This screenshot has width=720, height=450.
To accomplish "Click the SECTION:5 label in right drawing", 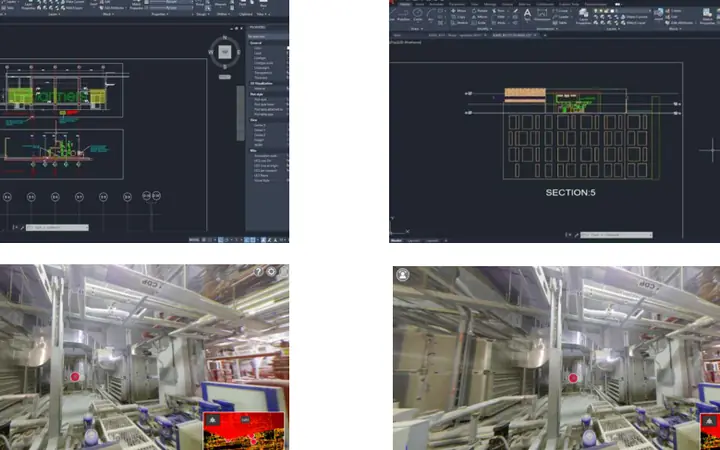I will [570, 192].
